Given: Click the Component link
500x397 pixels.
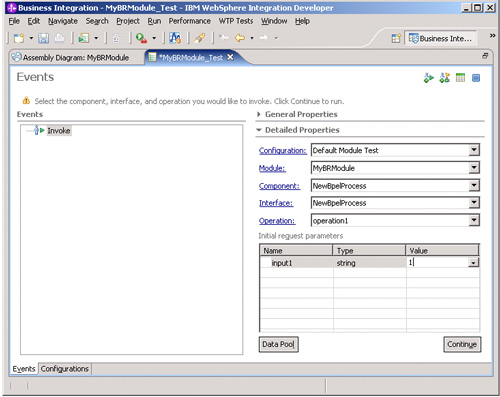Looking at the screenshot, I should point(279,186).
